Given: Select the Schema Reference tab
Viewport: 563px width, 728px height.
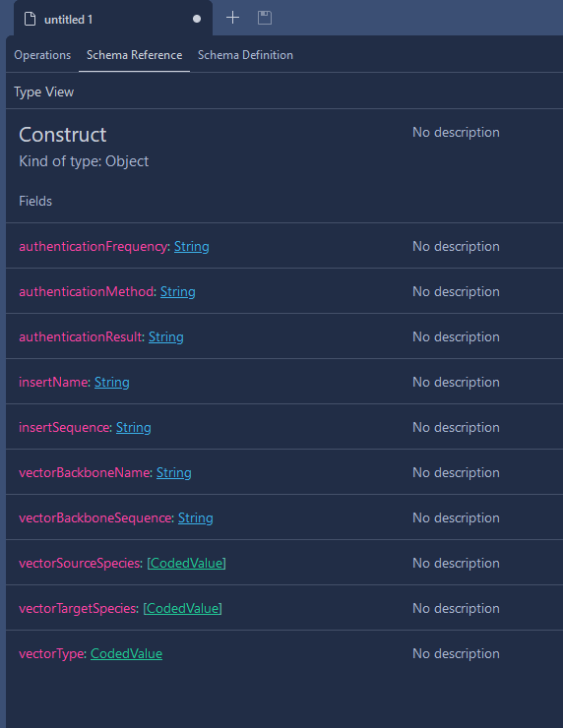Looking at the screenshot, I should [134, 55].
